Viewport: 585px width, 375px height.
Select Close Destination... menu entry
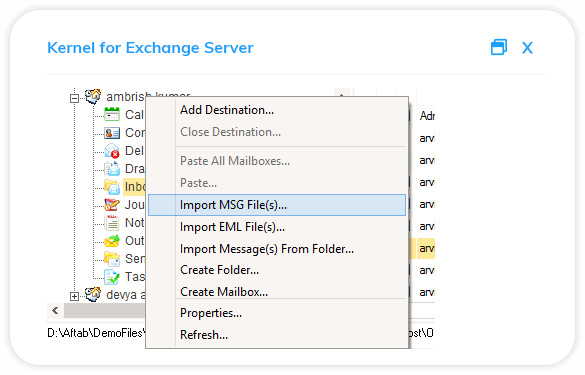click(x=277, y=132)
